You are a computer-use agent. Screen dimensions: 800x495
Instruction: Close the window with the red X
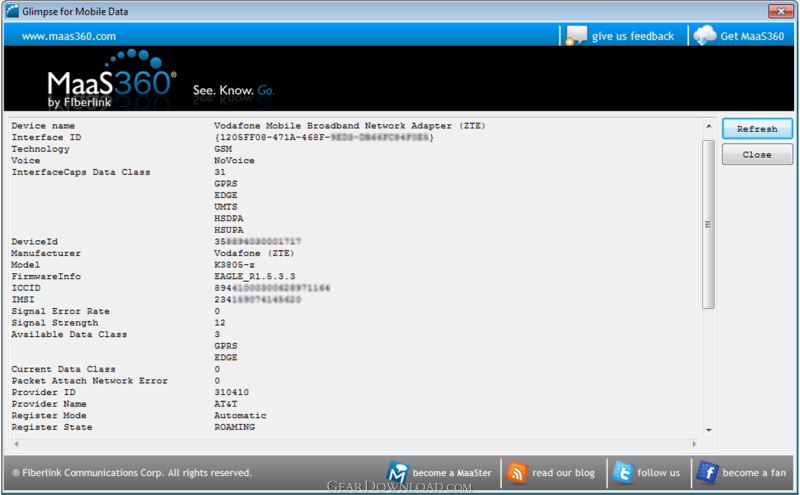tap(781, 11)
